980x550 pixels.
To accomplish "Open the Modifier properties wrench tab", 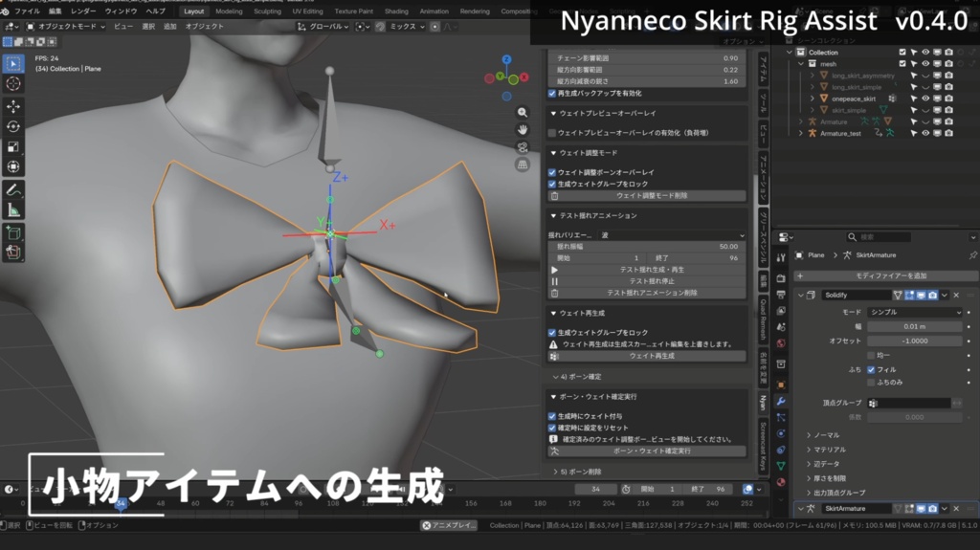I will [x=781, y=401].
